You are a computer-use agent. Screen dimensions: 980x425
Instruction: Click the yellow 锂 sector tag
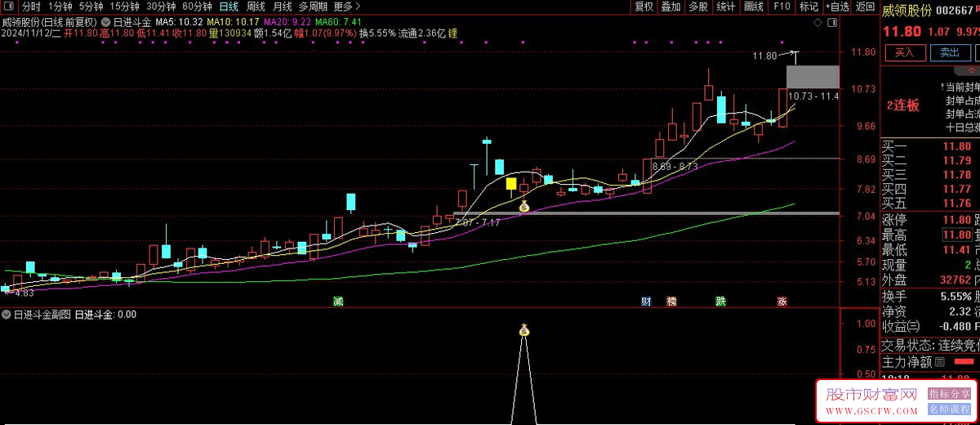pos(452,34)
